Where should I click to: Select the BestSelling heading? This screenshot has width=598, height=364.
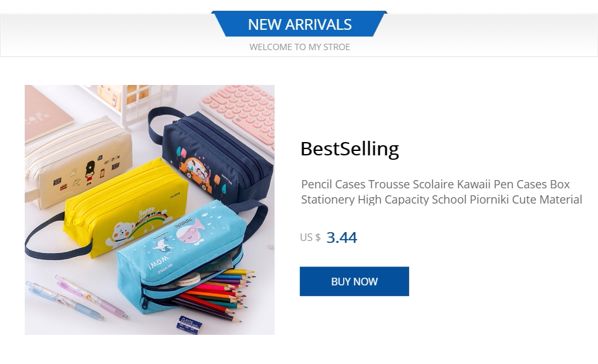[349, 149]
